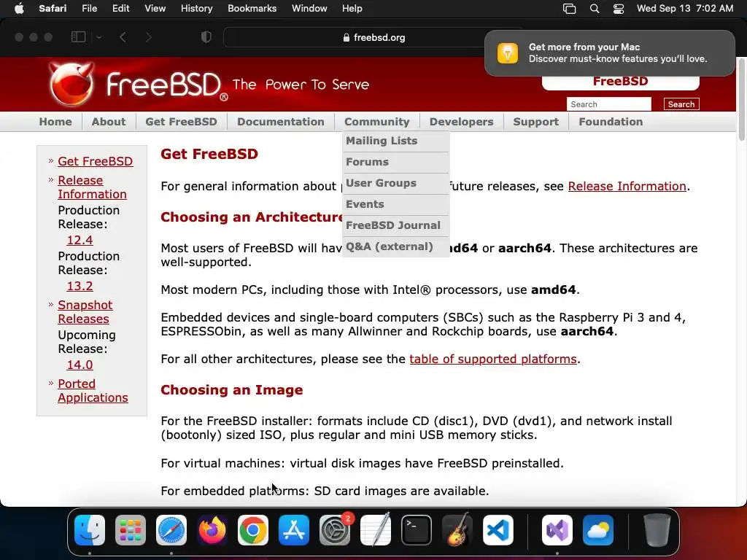Open Terminal from the dock
The height and width of the screenshot is (560, 747).
[417, 530]
